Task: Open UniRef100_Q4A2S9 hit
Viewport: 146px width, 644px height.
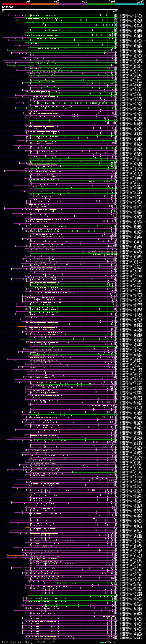Action: (x=131, y=63)
